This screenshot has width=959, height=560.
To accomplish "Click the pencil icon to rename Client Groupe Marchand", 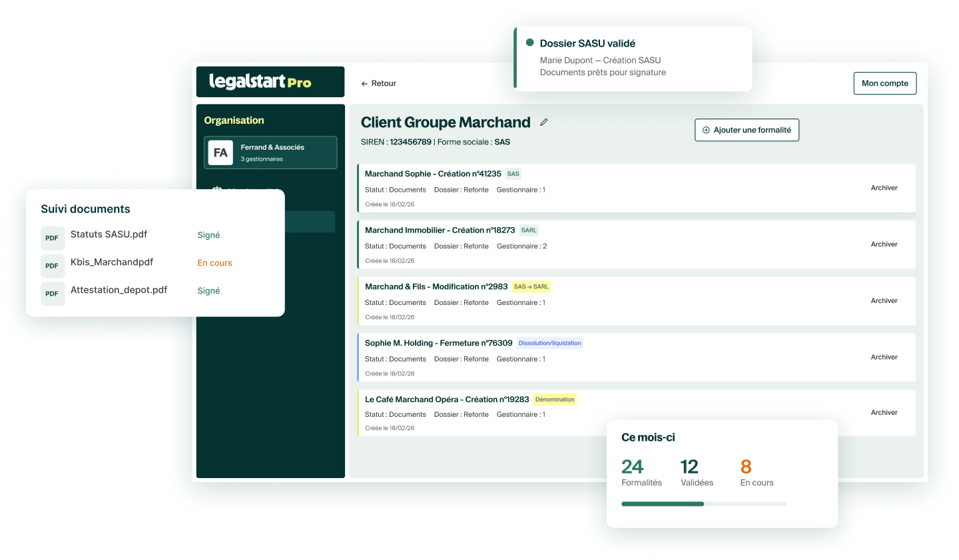I will (x=544, y=122).
